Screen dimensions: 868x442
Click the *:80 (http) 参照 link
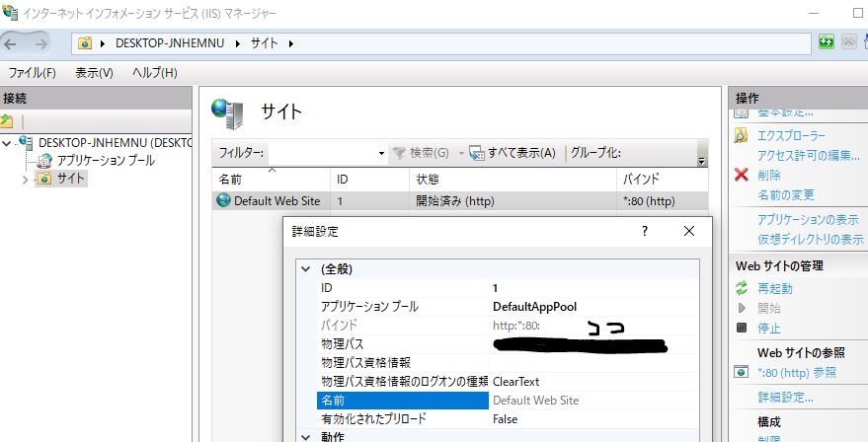[x=796, y=372]
